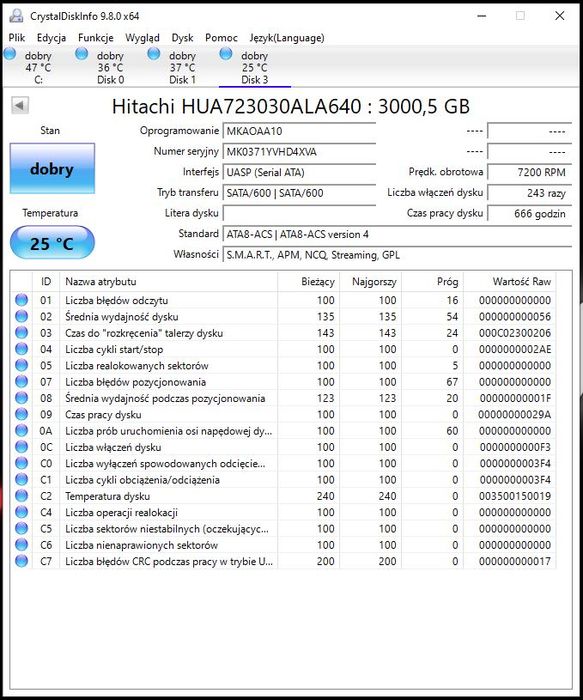Select the Liczba błędów odczytu row
Image resolution: width=583 pixels, height=700 pixels.
(x=283, y=300)
